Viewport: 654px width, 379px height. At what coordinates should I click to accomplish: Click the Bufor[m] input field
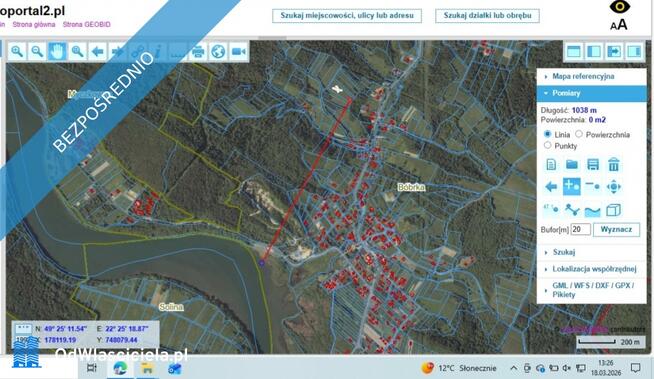pos(580,229)
